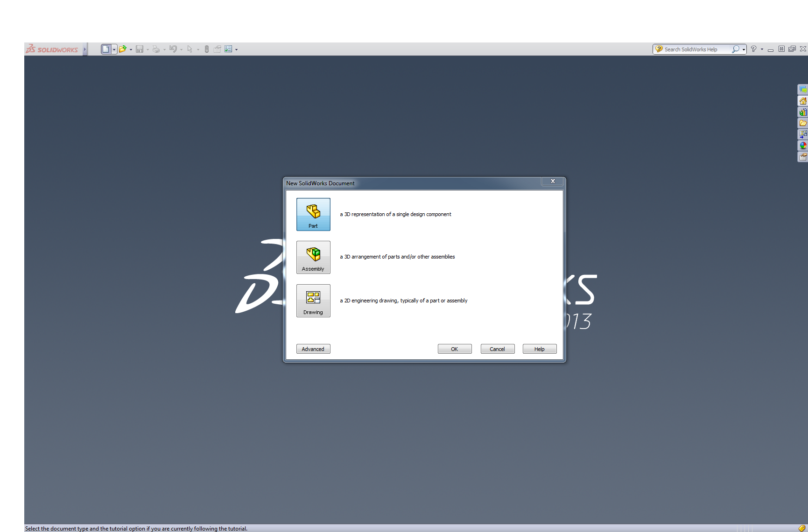Expand the Help menu dropdown arrow
Screen dimensions: 808x532
coord(762,49)
